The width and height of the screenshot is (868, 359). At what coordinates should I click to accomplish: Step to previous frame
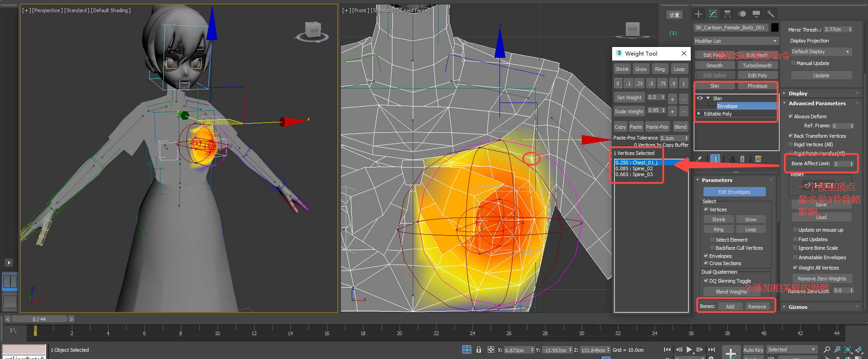click(x=679, y=350)
